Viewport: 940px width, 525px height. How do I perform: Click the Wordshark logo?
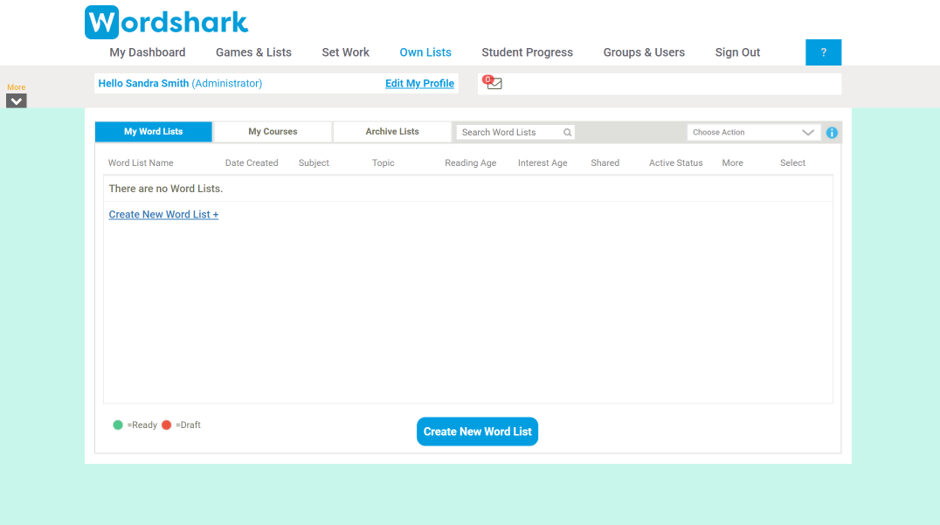[166, 22]
